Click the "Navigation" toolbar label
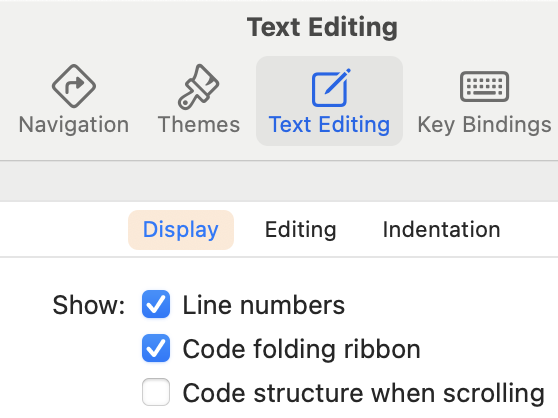The image size is (558, 418). 74,125
